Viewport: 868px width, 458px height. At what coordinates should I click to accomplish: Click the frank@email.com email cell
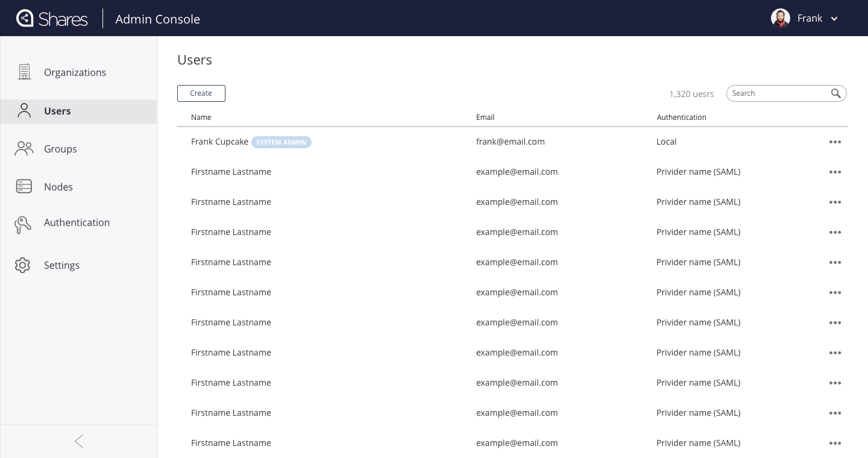511,142
